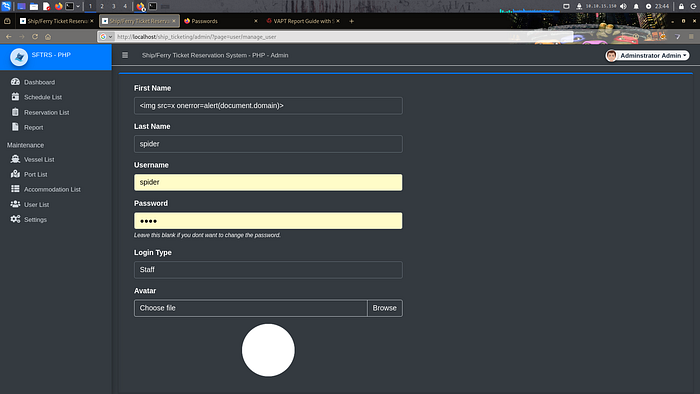The image size is (700, 394).
Task: Click the Last Name input field
Action: (x=268, y=144)
